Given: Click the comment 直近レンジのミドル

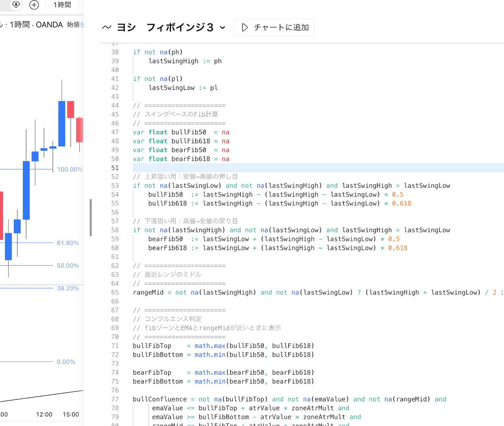Looking at the screenshot, I should 167,274.
